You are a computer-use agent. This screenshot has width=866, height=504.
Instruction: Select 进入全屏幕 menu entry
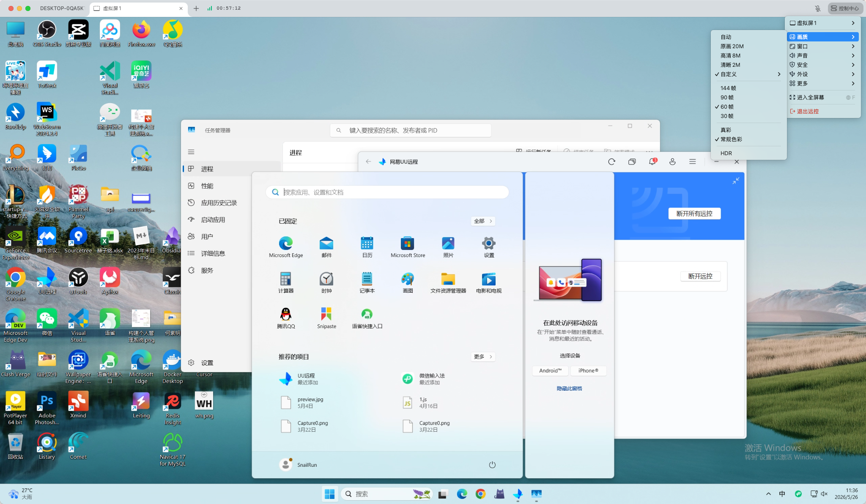click(x=822, y=97)
